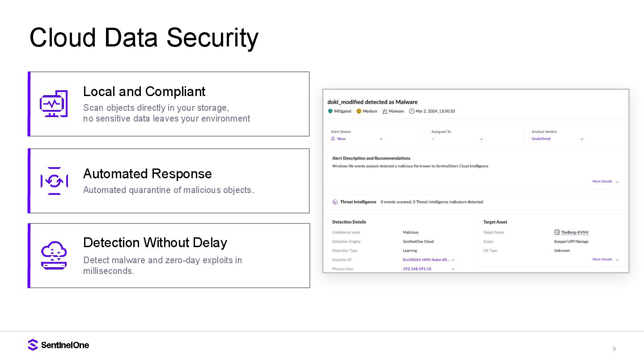
Task: Open the TheBorg-KVNV target link
Action: coord(575,232)
